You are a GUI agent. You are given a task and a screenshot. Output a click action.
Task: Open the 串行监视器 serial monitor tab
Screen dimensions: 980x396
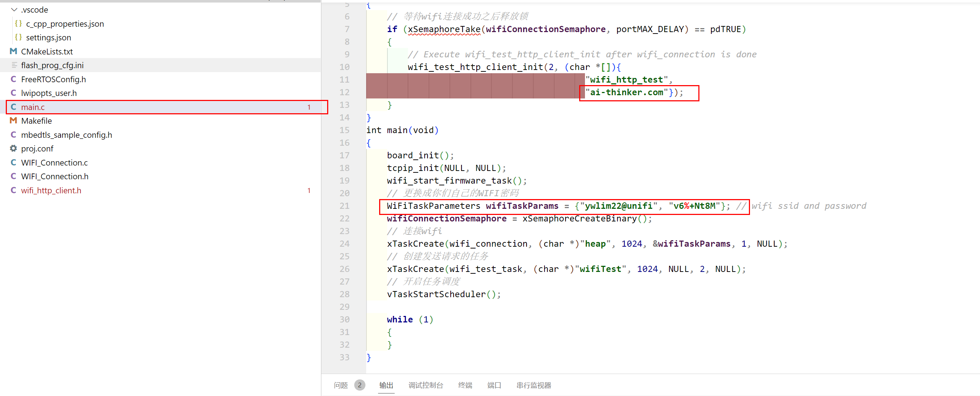click(534, 385)
